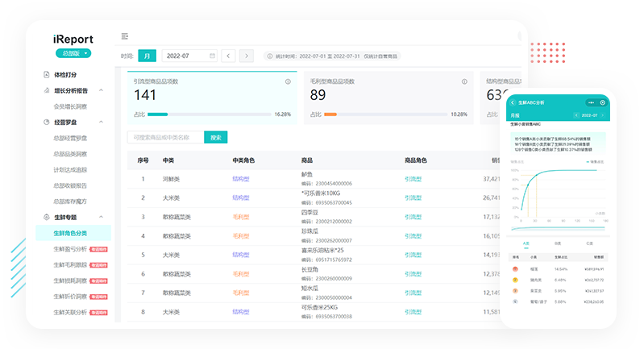Viewport: 644px width, 349px height.
Task: Switch to the B类 tab on mobile
Action: coord(558,243)
